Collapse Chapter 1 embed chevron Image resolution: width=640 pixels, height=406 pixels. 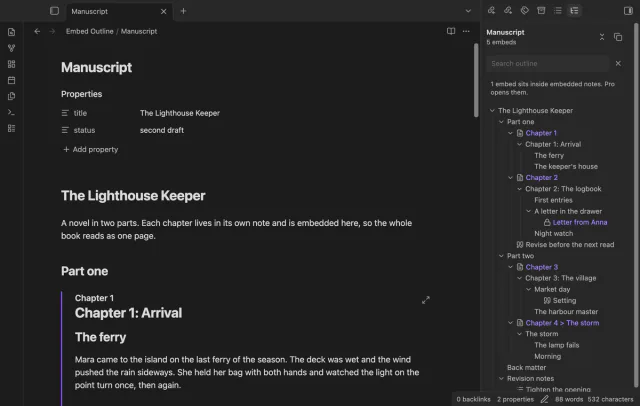[x=510, y=133]
